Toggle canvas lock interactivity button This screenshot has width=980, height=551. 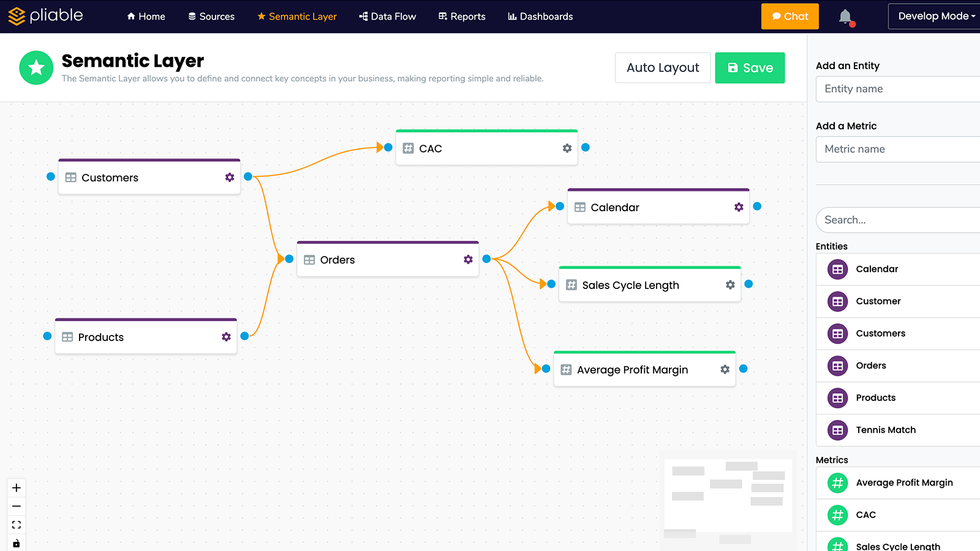pyautogui.click(x=17, y=543)
